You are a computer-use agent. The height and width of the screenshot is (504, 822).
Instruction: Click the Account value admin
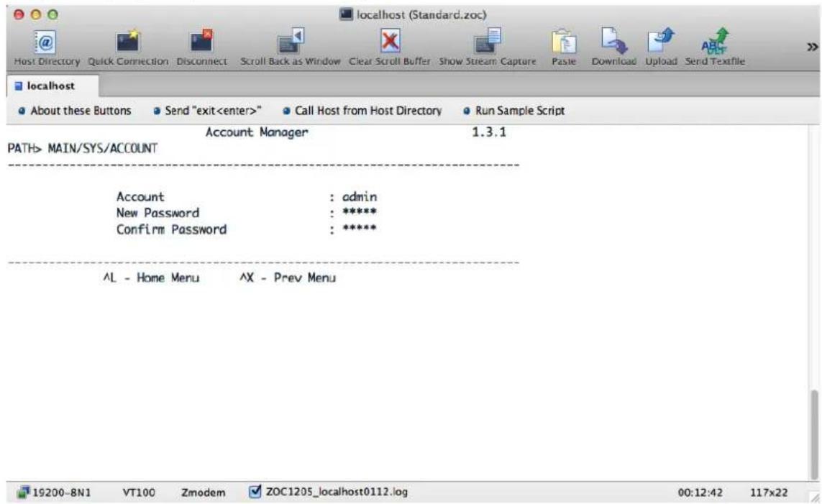click(x=360, y=197)
